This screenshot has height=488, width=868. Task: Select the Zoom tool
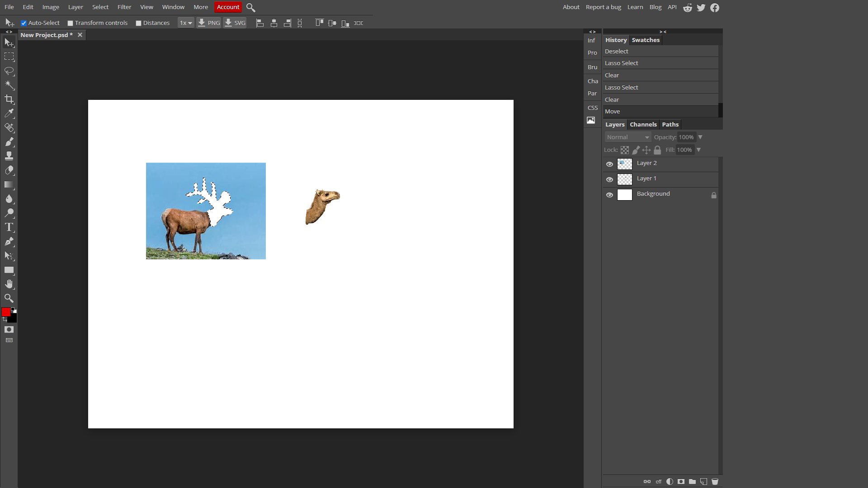click(9, 298)
